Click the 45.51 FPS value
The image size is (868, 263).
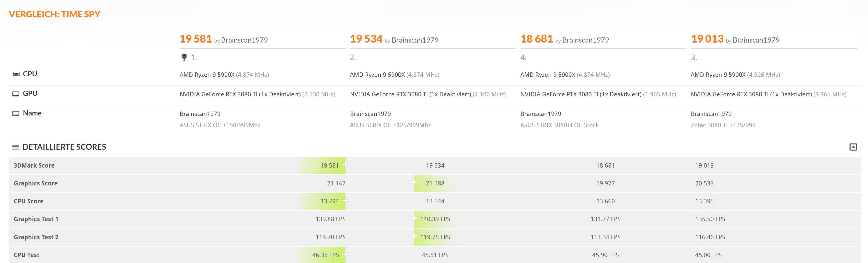pos(435,255)
